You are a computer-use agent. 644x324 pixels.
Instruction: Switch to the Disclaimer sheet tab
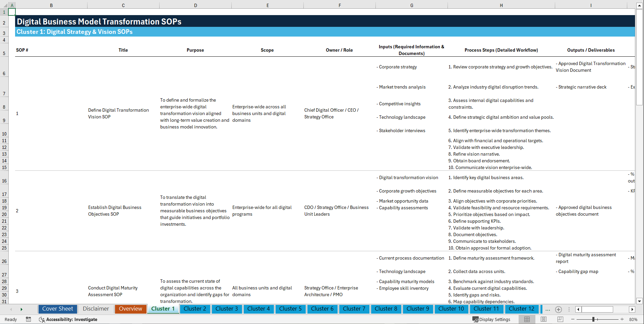tap(96, 309)
